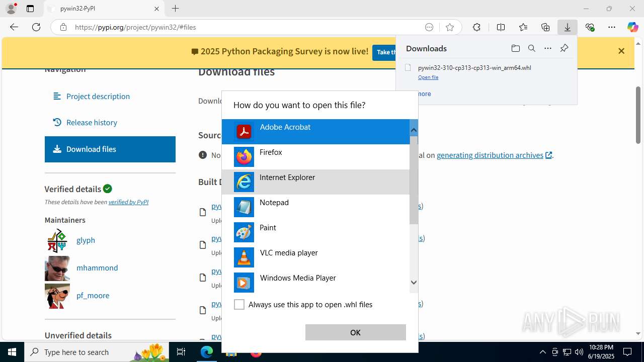Image resolution: width=644 pixels, height=362 pixels.
Task: Click the circled three-dots icon in address bar
Action: coord(429,27)
